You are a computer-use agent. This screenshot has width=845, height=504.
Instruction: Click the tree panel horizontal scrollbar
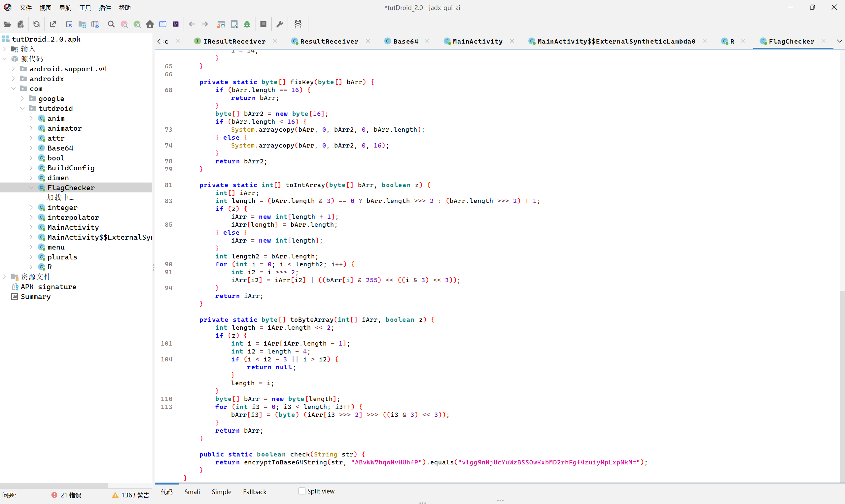point(54,485)
